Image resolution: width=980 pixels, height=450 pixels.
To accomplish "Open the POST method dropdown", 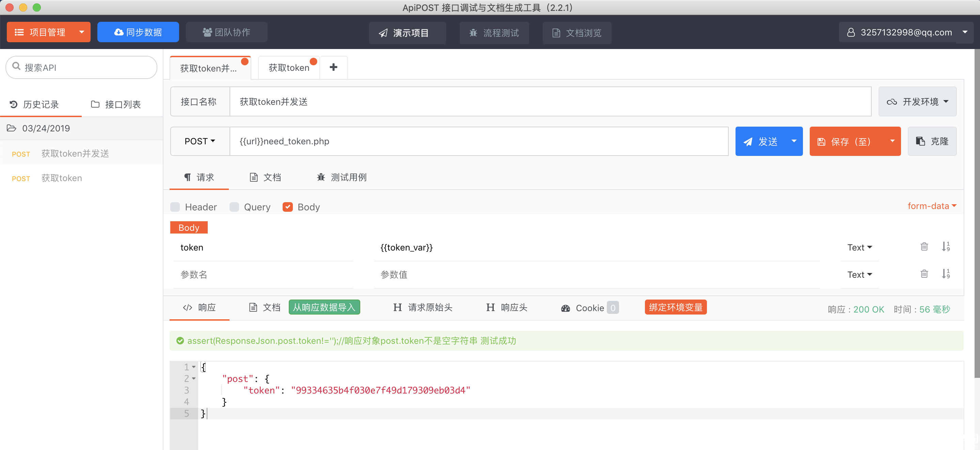I will point(200,142).
